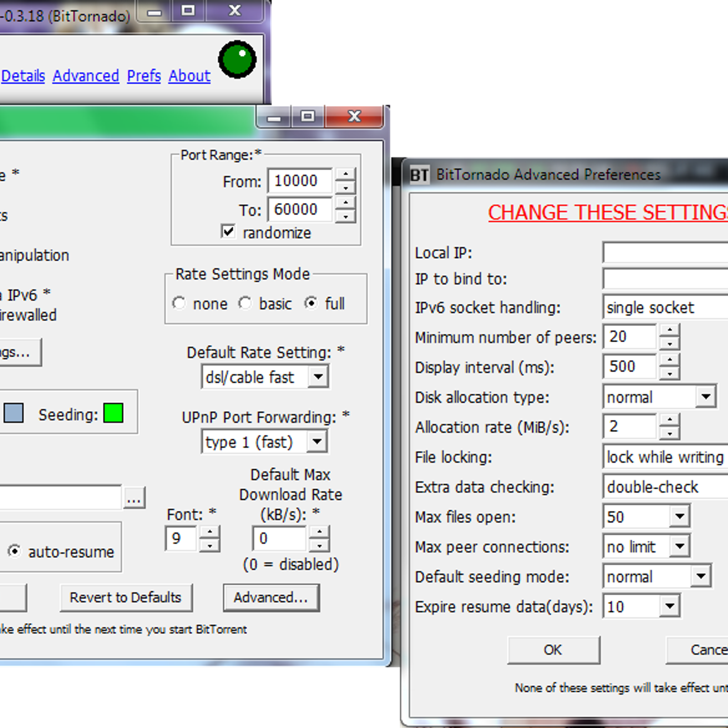The image size is (728, 728).
Task: Increase the Port Range From value
Action: click(345, 175)
